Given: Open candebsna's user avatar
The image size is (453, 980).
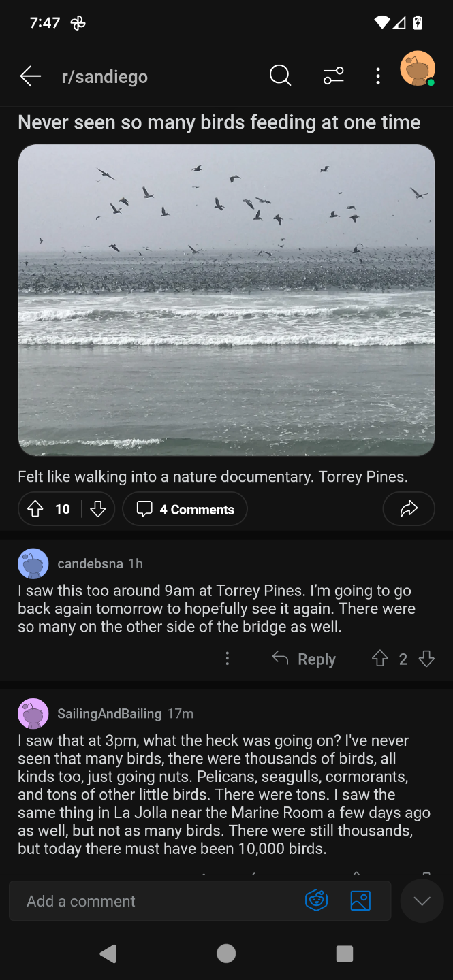Looking at the screenshot, I should (33, 563).
